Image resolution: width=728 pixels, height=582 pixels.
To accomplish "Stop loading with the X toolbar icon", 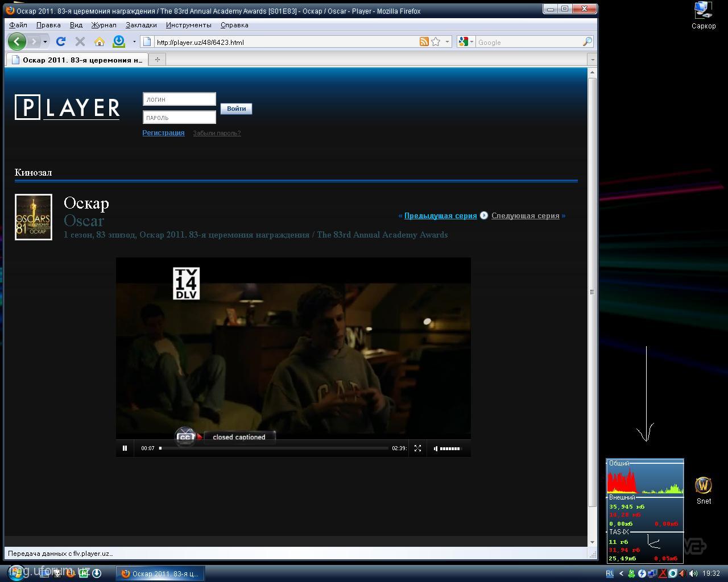I will click(80, 41).
